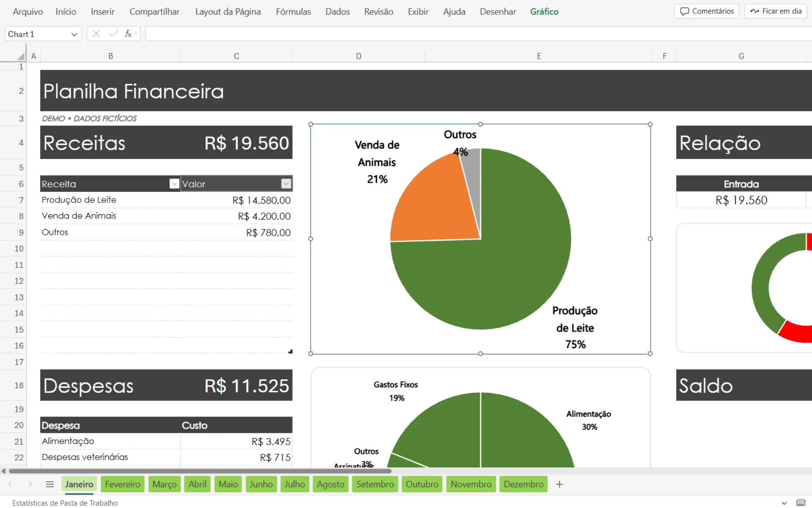The image size is (812, 508).
Task: Click the Outros 4% chart label
Action: tap(460, 143)
